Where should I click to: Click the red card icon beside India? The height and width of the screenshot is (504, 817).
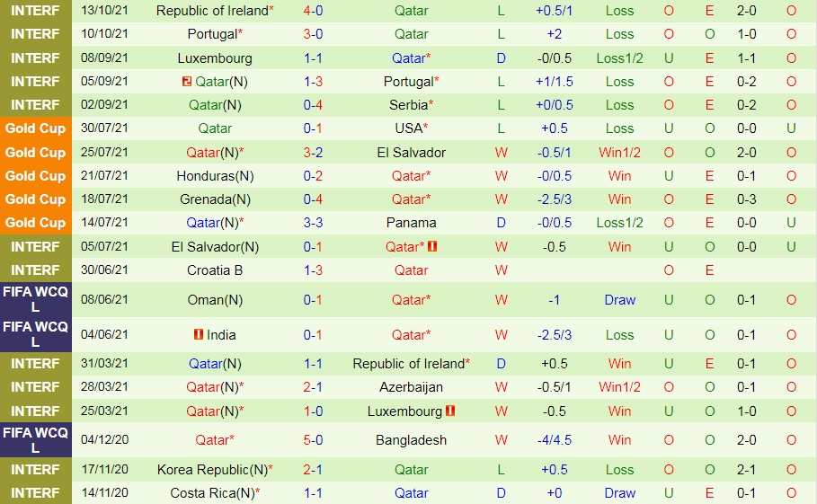198,335
